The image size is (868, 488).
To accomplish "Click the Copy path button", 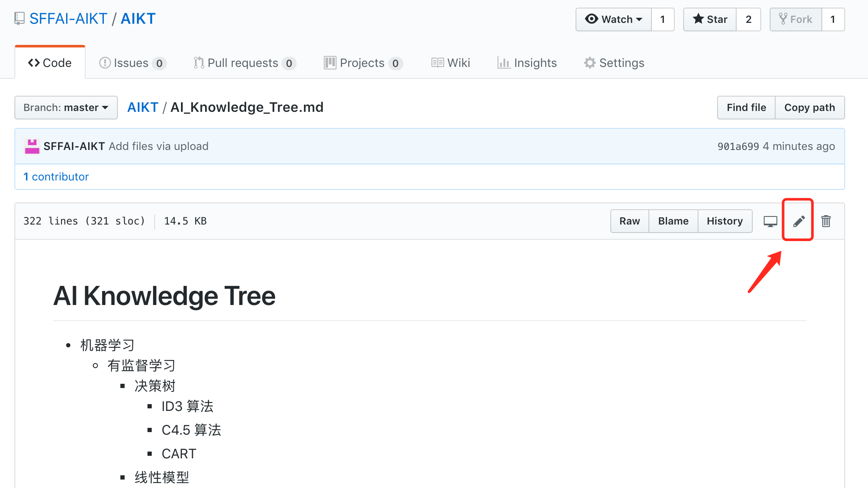I will (810, 108).
